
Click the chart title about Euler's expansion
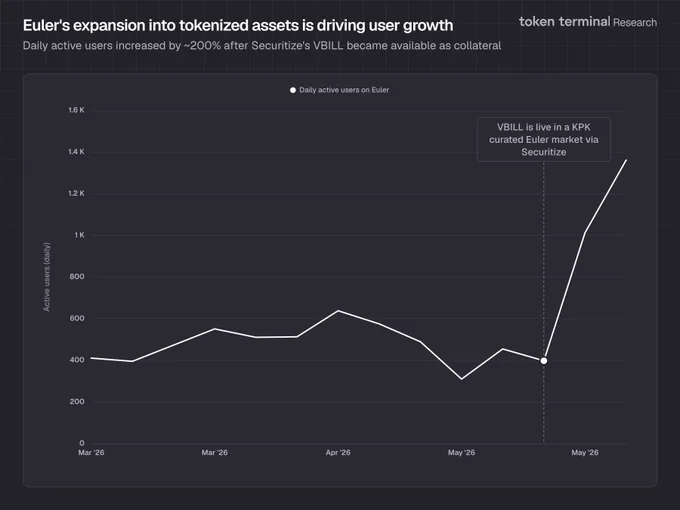click(238, 26)
